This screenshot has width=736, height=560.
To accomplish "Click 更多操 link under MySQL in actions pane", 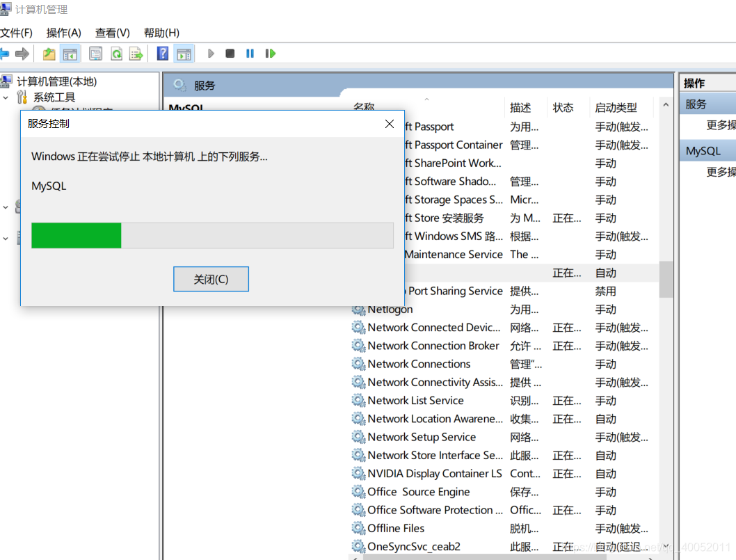I will (721, 172).
